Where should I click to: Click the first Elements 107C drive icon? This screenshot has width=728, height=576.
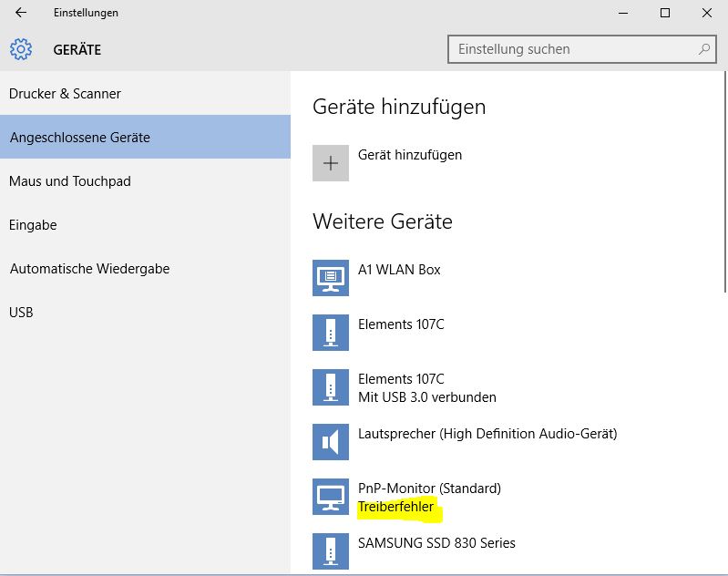(x=331, y=333)
